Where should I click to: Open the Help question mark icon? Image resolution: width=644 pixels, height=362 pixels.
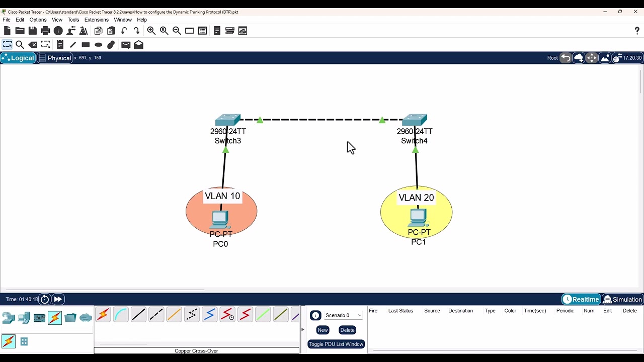point(637,31)
